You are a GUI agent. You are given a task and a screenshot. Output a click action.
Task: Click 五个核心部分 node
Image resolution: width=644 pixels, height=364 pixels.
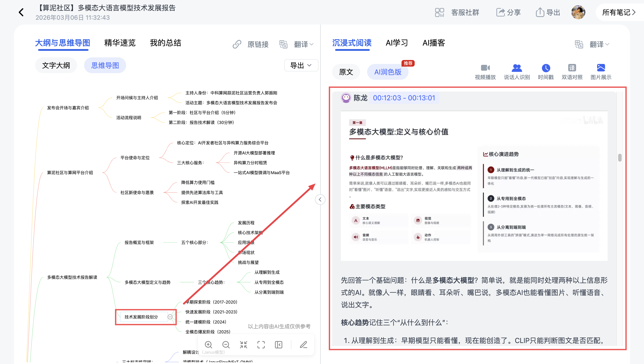[195, 242]
